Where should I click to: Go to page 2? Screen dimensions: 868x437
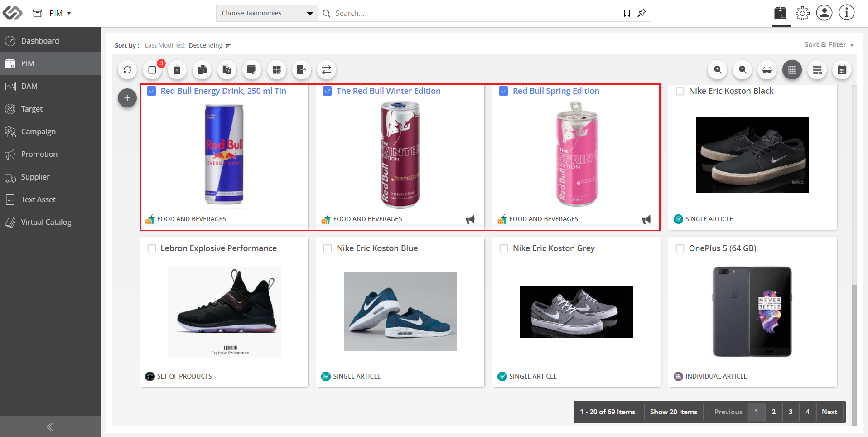pos(774,412)
